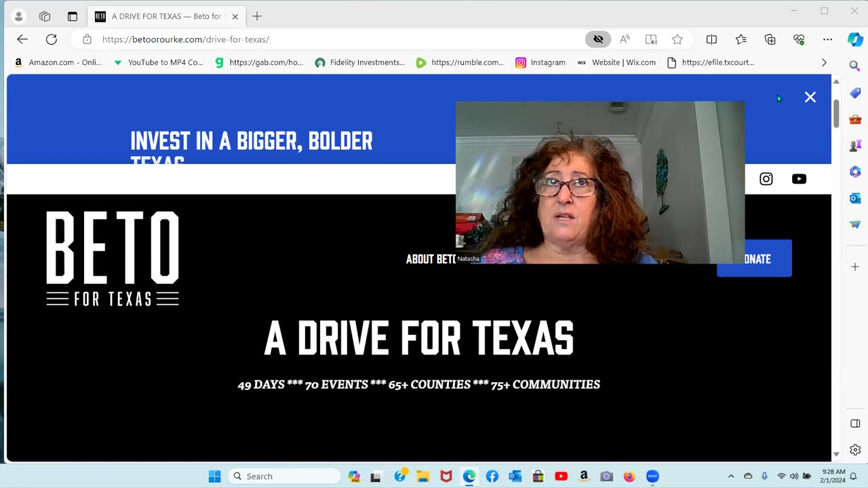The height and width of the screenshot is (488, 868).
Task: Open Immersive Reader icon
Action: (651, 39)
